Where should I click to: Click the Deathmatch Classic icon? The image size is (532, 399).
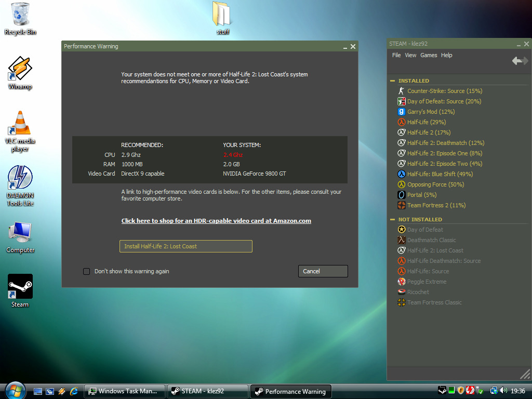(402, 240)
